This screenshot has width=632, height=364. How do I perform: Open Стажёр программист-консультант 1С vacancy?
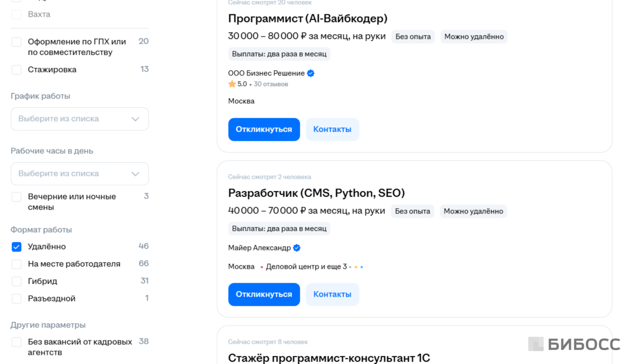point(329,358)
